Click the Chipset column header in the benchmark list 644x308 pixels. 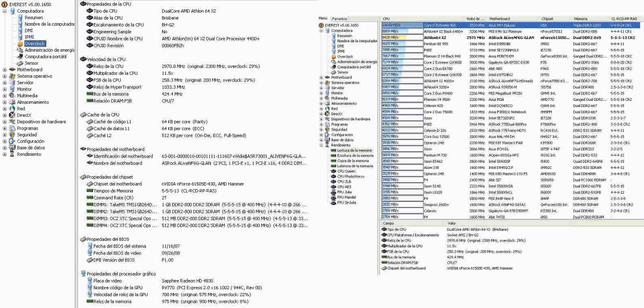click(555, 19)
